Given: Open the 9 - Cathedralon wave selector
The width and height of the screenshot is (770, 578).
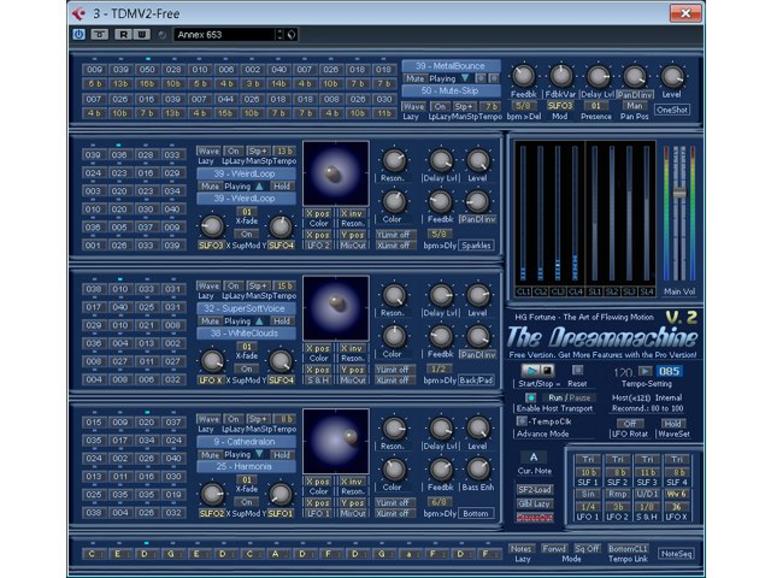Looking at the screenshot, I should click(247, 441).
